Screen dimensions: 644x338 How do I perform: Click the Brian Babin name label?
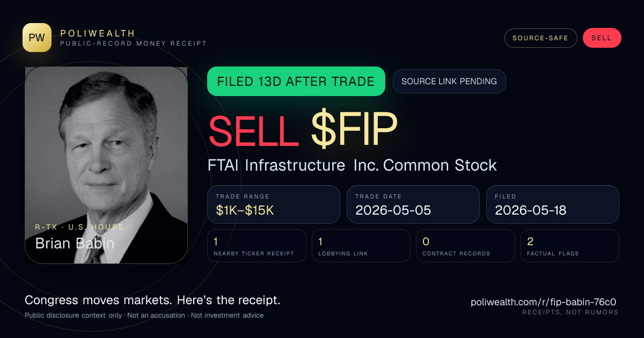click(x=75, y=243)
